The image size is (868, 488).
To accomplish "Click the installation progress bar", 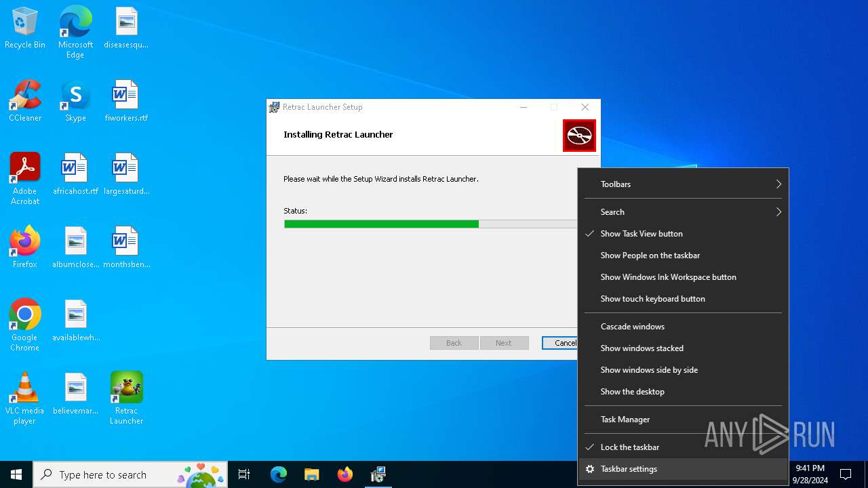I will click(431, 224).
